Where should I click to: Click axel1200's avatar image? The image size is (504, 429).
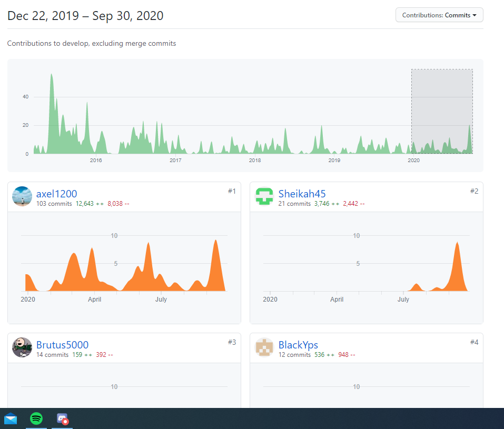[x=22, y=196]
